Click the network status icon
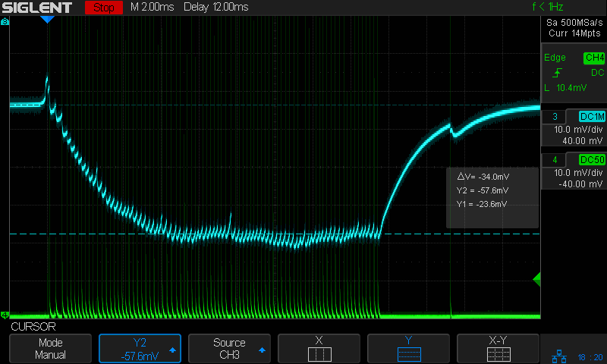 (560, 355)
